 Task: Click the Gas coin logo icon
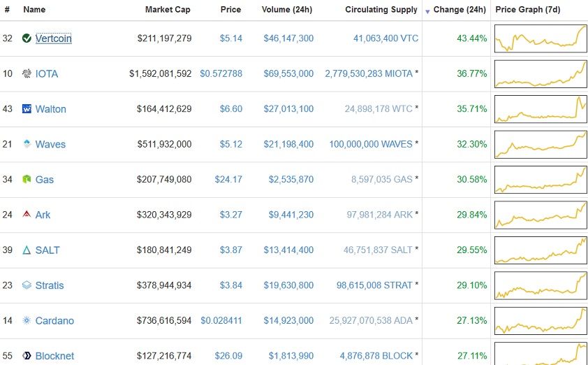point(27,180)
